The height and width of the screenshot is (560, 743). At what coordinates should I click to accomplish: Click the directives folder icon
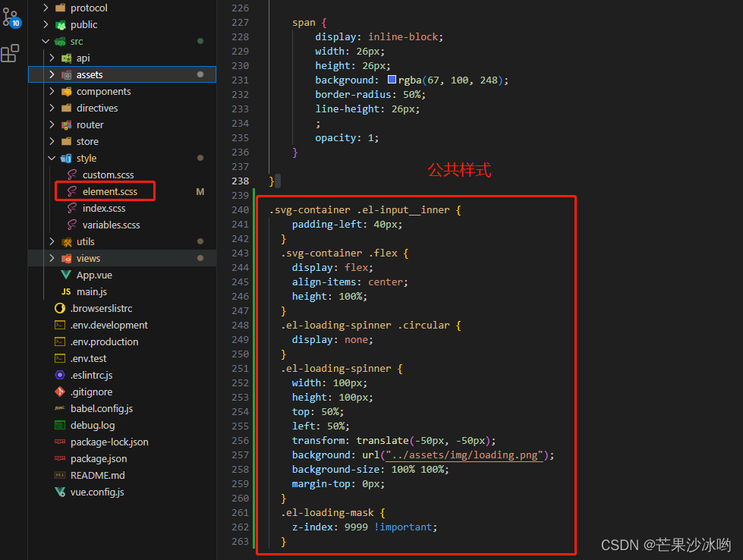(x=66, y=108)
